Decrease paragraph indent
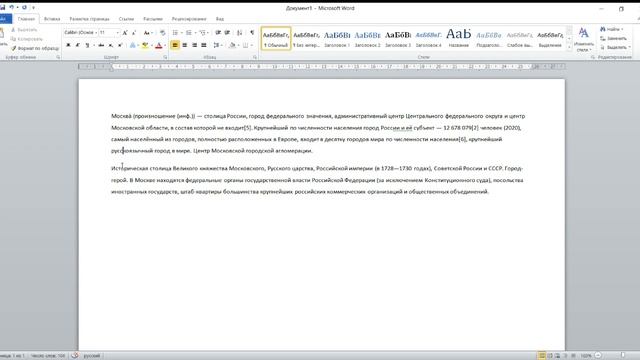640x360 pixels. tap(218, 33)
